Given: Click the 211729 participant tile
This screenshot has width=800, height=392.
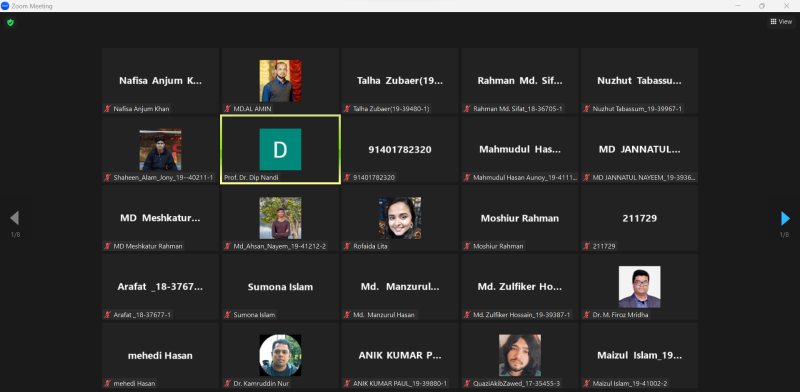Looking at the screenshot, I should (639, 218).
